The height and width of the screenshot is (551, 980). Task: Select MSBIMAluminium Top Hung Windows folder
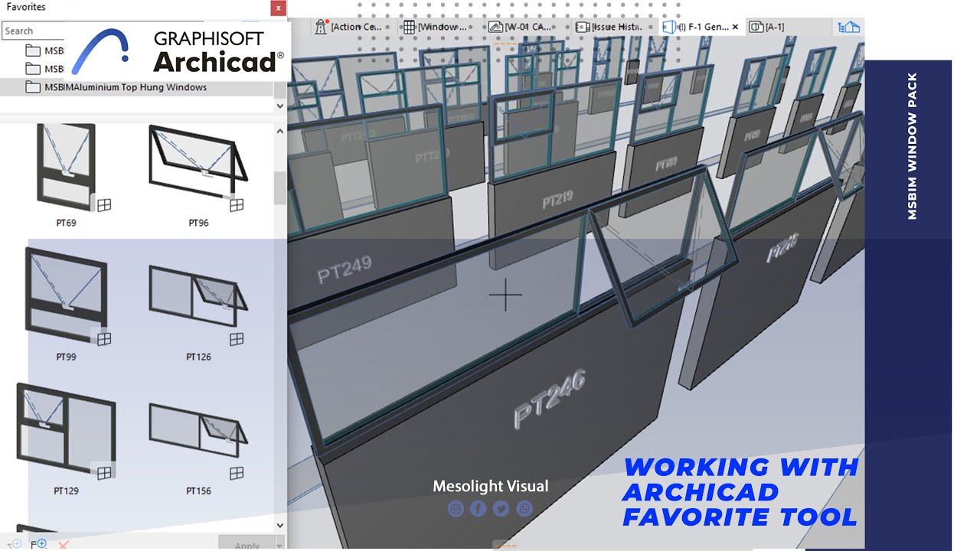[x=136, y=87]
